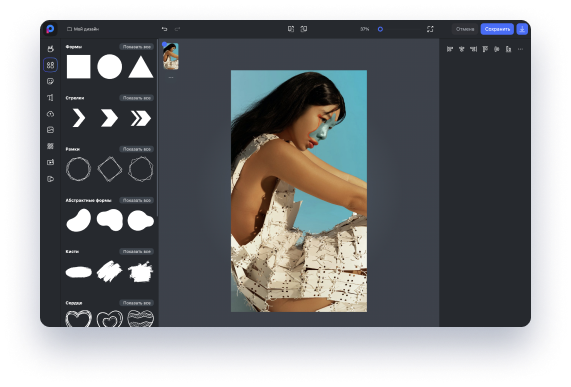
Task: Select the page thumbnail preview
Action: point(171,56)
